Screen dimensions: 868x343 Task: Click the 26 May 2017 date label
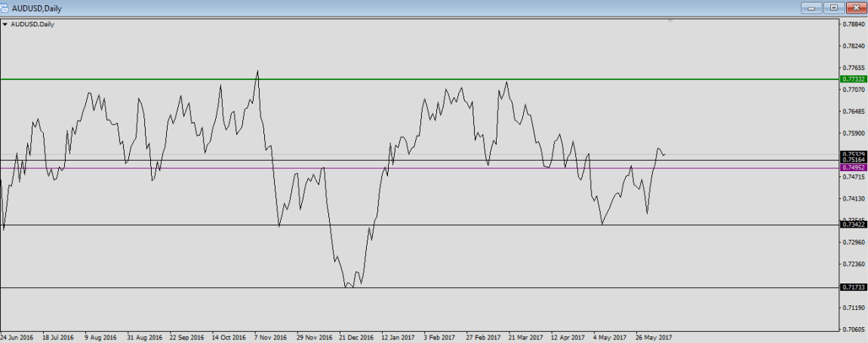tap(654, 337)
